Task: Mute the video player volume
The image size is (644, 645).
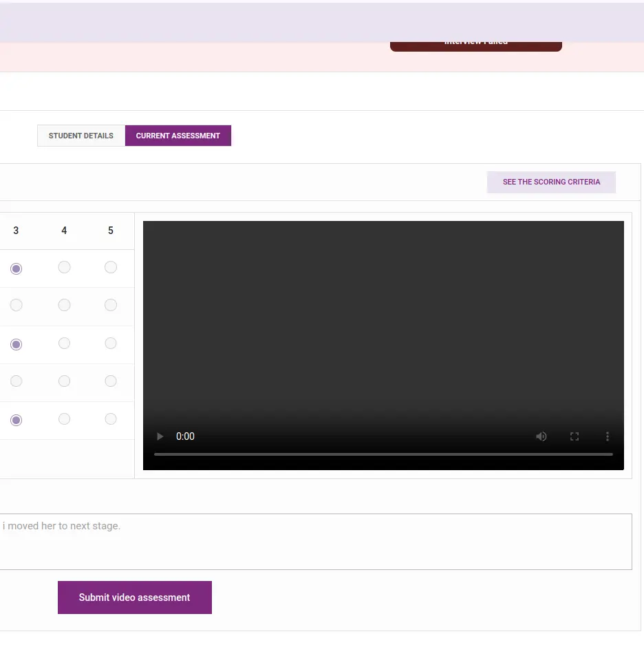Action: tap(541, 436)
